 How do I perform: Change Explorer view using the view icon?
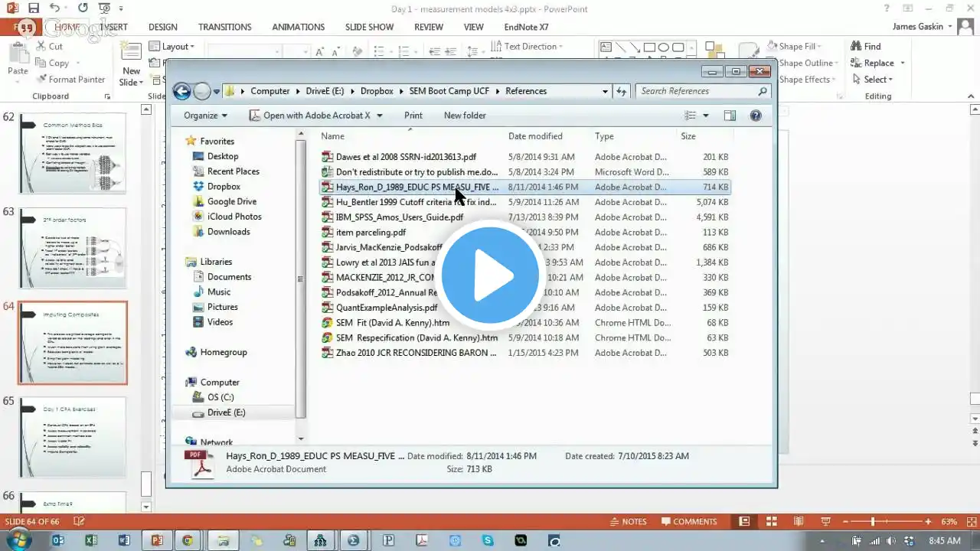point(691,116)
